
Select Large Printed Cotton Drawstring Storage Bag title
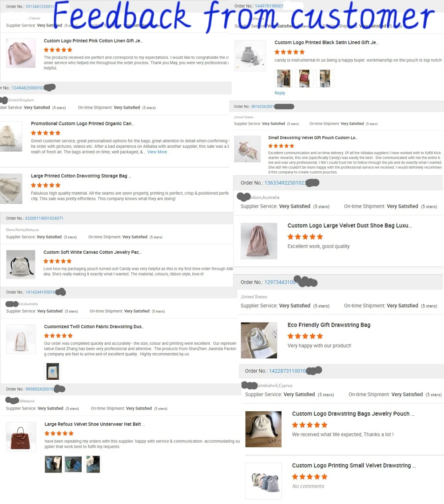tap(81, 176)
